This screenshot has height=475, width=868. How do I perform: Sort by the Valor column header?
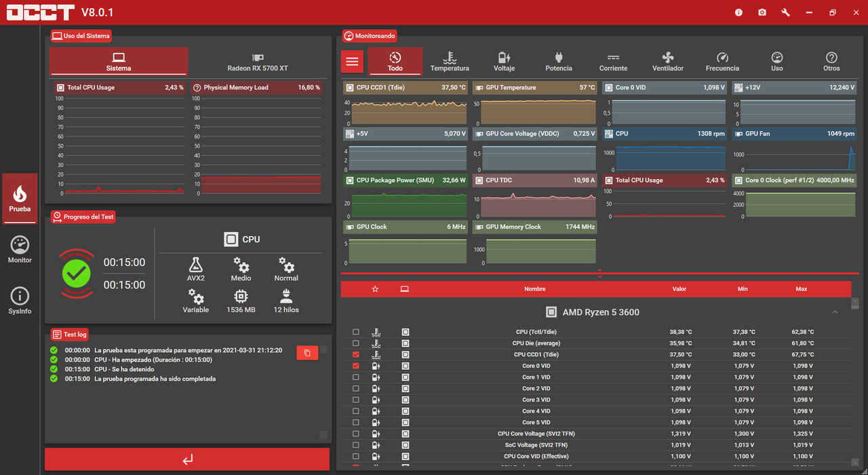point(679,289)
